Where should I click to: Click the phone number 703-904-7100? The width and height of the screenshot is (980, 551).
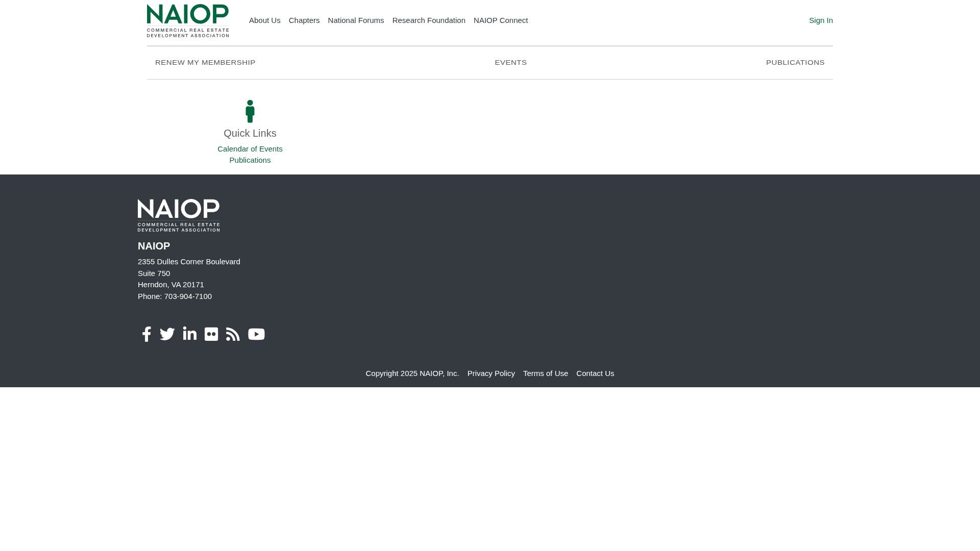tap(188, 296)
